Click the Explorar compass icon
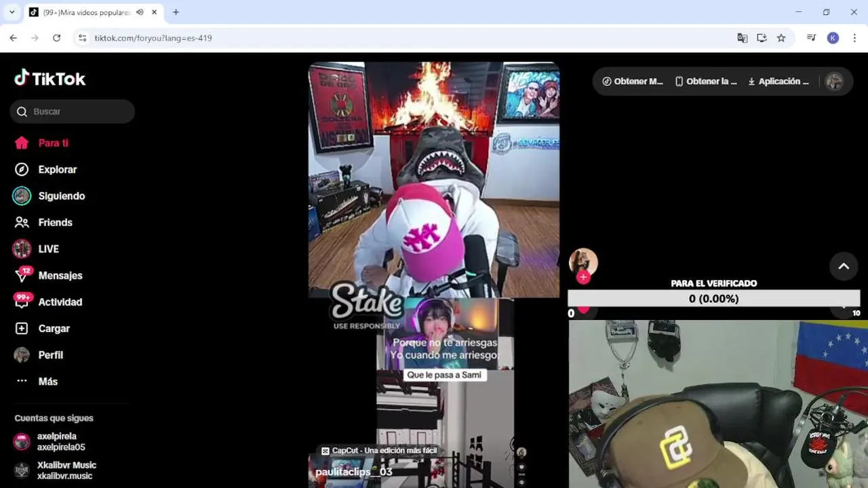The height and width of the screenshot is (488, 868). tap(22, 169)
